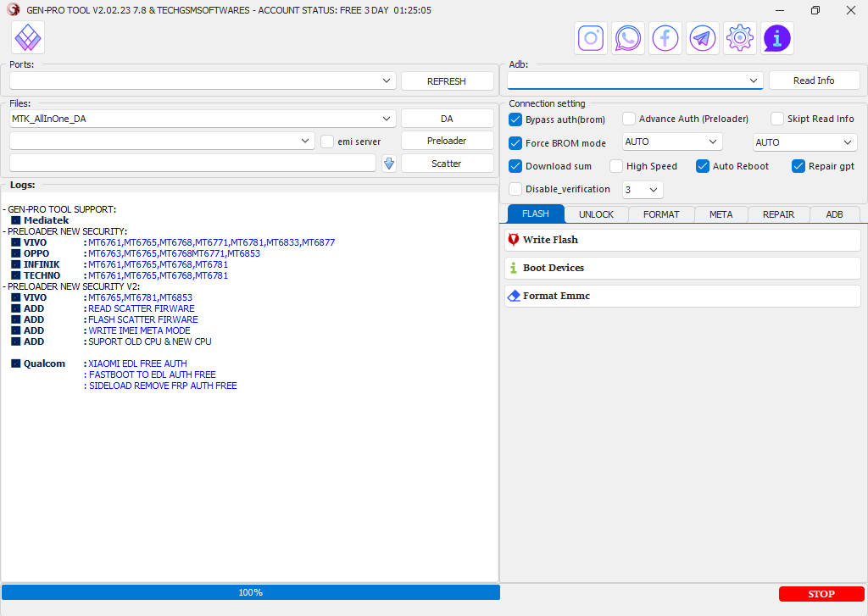The image size is (868, 616).
Task: Enable Advance Auth (Preloader) checkbox
Action: pyautogui.click(x=629, y=119)
